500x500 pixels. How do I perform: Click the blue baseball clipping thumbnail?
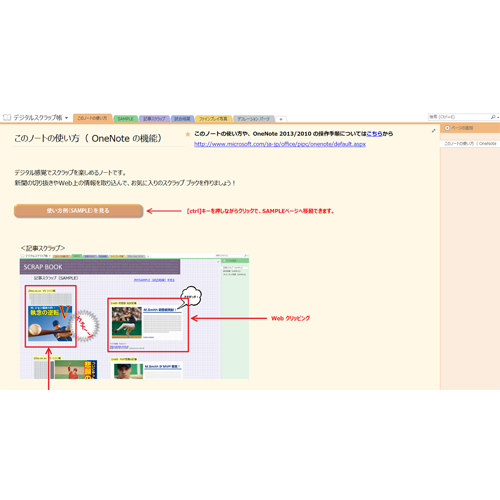50,323
